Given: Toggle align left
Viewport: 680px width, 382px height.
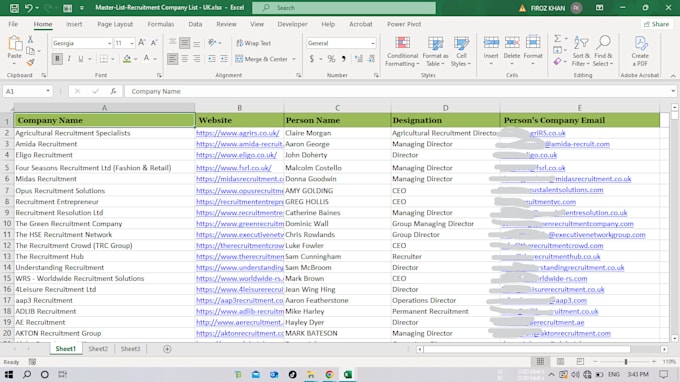Looking at the screenshot, I should click(x=172, y=59).
